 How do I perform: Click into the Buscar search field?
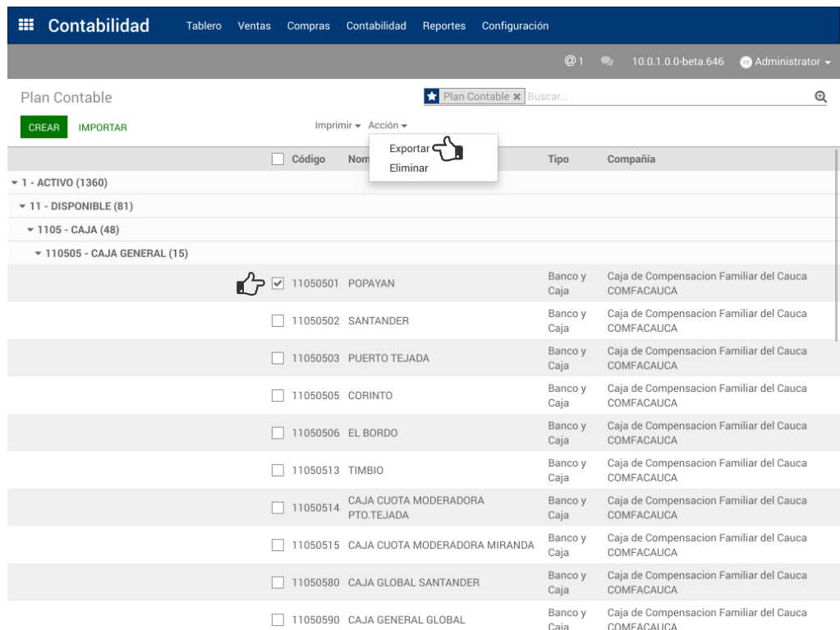click(x=665, y=97)
